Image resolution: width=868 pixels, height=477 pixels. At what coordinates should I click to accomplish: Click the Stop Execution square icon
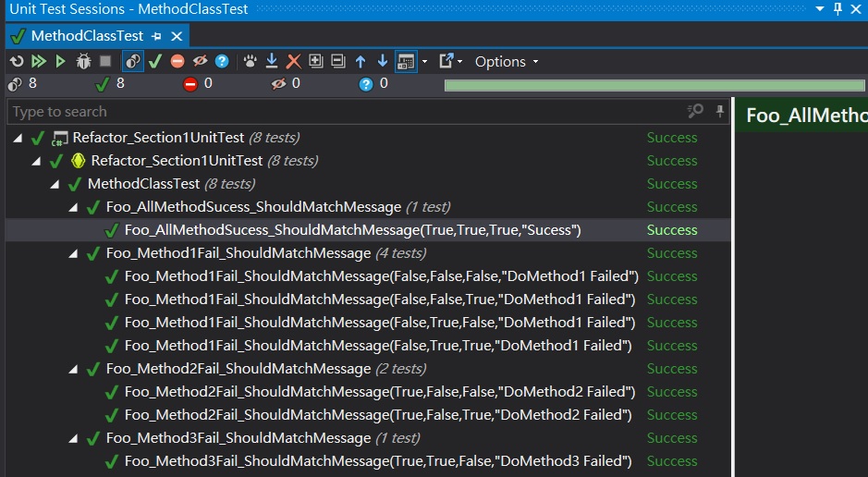[x=105, y=62]
